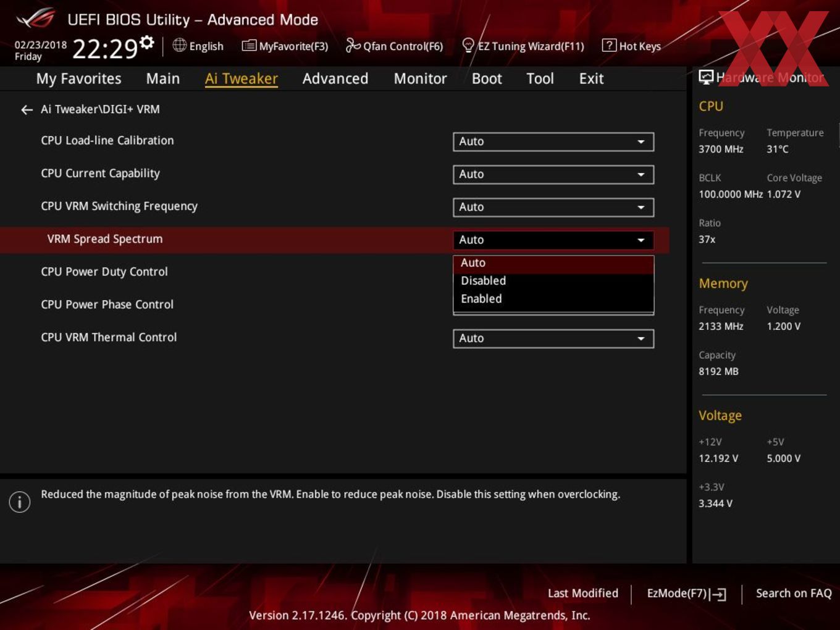Click the 1.200 V memory voltage value
The width and height of the screenshot is (840, 630).
783,327
